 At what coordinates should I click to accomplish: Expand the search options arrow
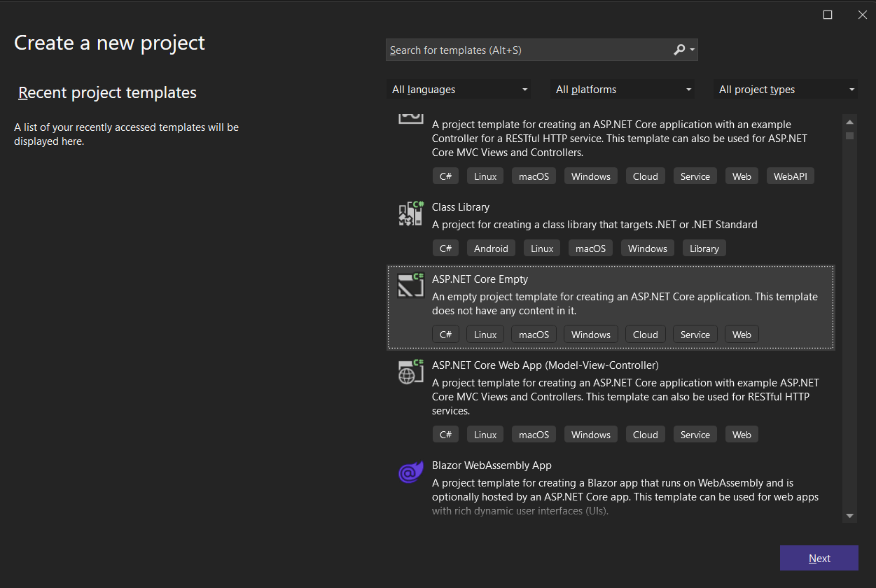pos(693,50)
